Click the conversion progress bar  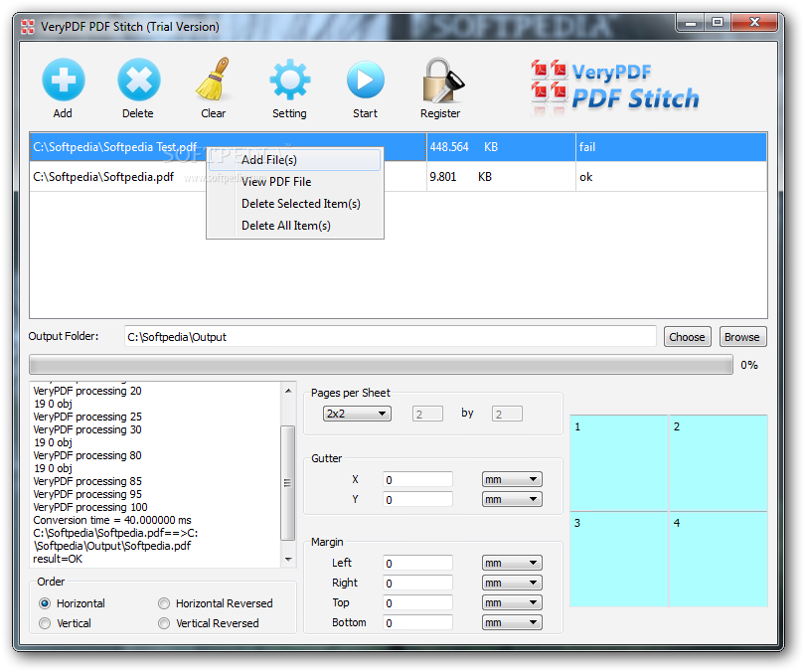pyautogui.click(x=381, y=365)
